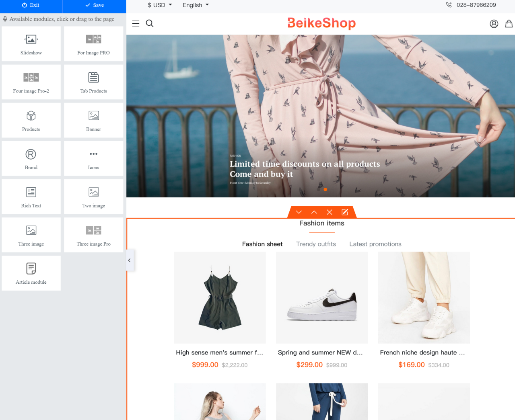The height and width of the screenshot is (420, 515).
Task: Click the Brand module icon
Action: pyautogui.click(x=31, y=155)
